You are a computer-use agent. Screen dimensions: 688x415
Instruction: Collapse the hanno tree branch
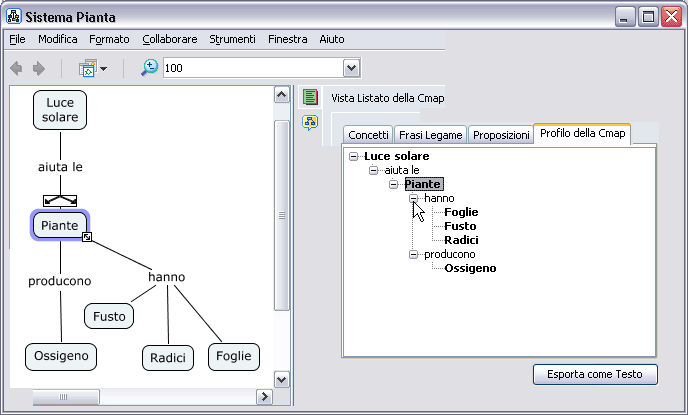pyautogui.click(x=413, y=198)
